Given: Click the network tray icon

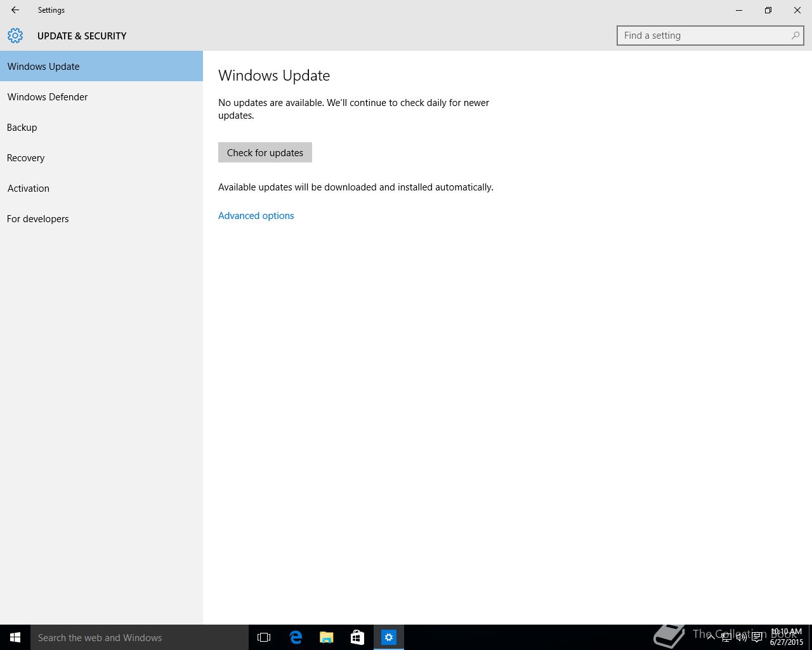Looking at the screenshot, I should (726, 637).
